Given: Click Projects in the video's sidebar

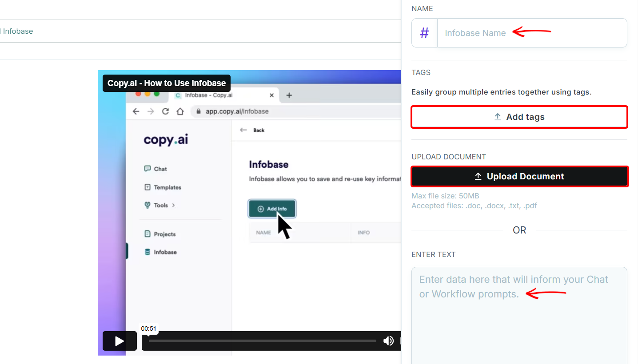Looking at the screenshot, I should tap(160, 234).
